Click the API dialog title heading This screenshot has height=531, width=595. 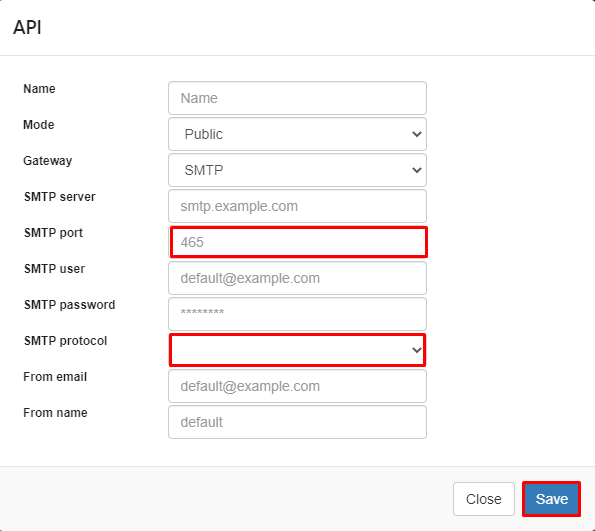tap(27, 27)
